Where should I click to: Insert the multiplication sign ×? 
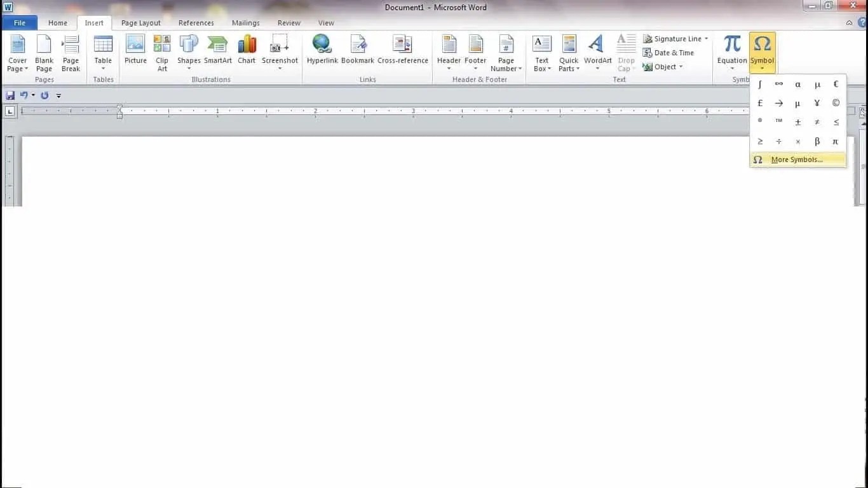point(798,141)
